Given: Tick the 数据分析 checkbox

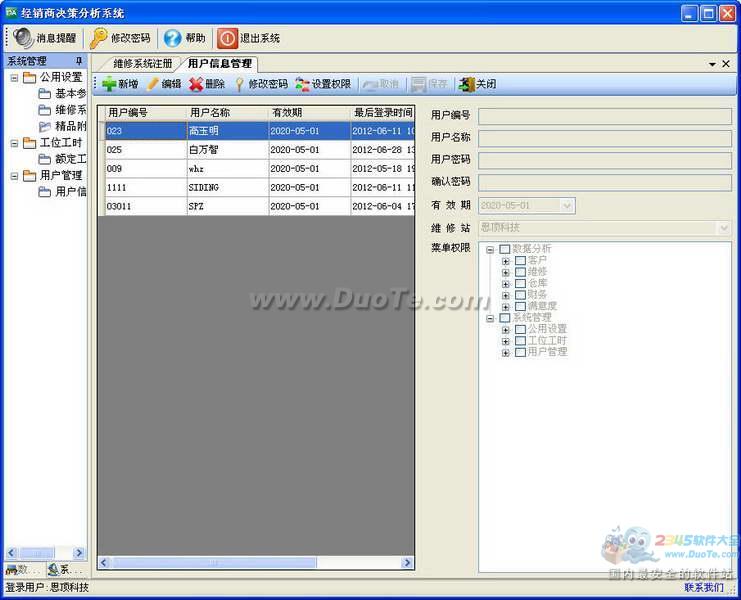Looking at the screenshot, I should coord(505,249).
